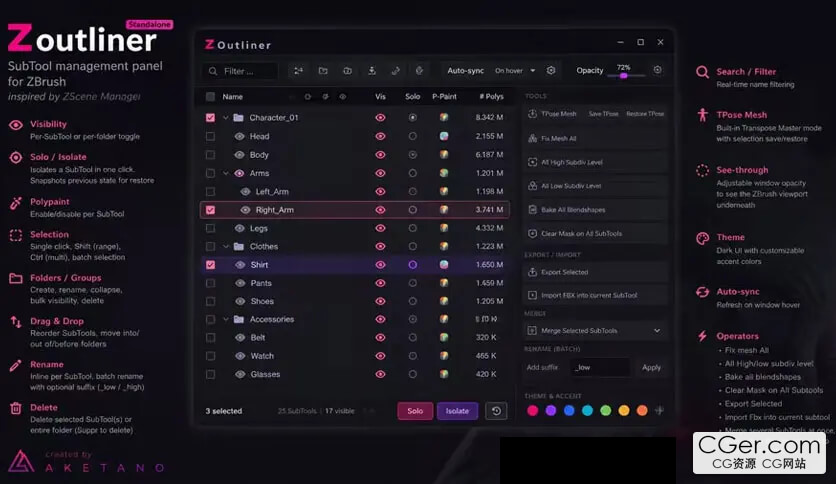The width and height of the screenshot is (836, 484).
Task: Click the Filter search field
Action: 240,71
